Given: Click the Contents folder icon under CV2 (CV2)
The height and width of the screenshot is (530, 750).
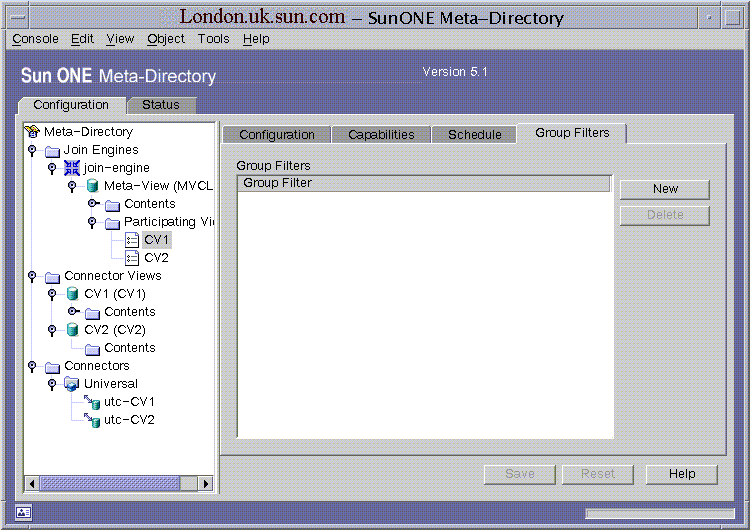Looking at the screenshot, I should (x=92, y=349).
